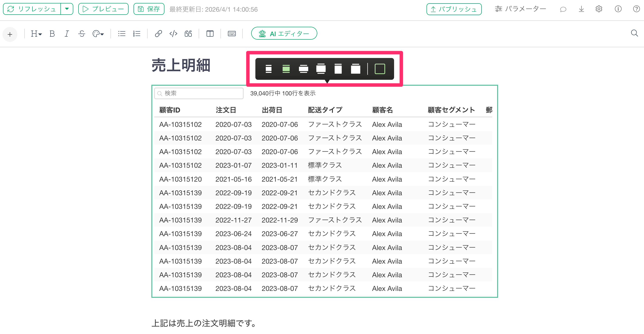Apply strikethrough formatting

pyautogui.click(x=81, y=33)
